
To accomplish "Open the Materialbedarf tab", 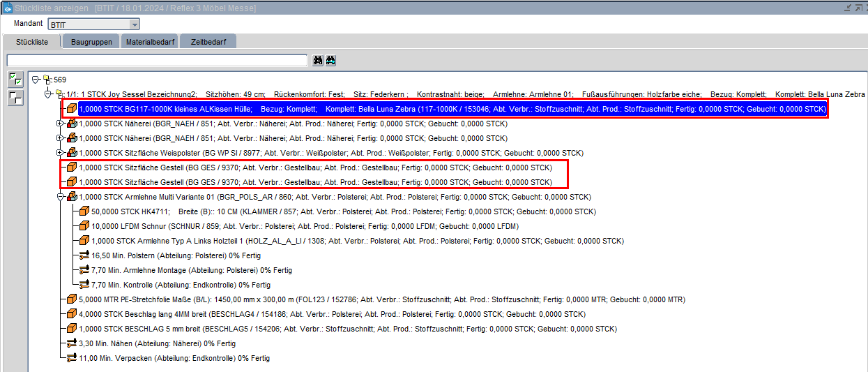I will [150, 43].
